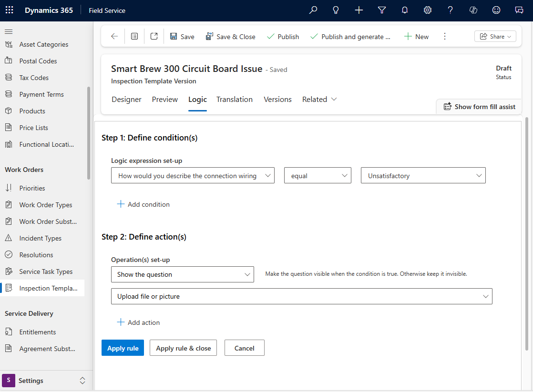The height and width of the screenshot is (392, 533).
Task: Click the search magnifier icon
Action: pyautogui.click(x=313, y=10)
